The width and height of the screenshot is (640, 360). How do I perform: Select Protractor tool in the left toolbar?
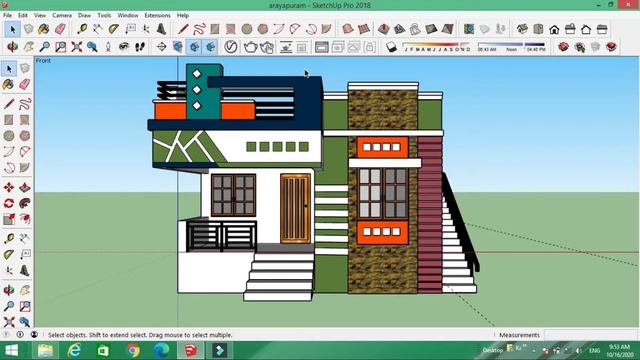[9, 255]
